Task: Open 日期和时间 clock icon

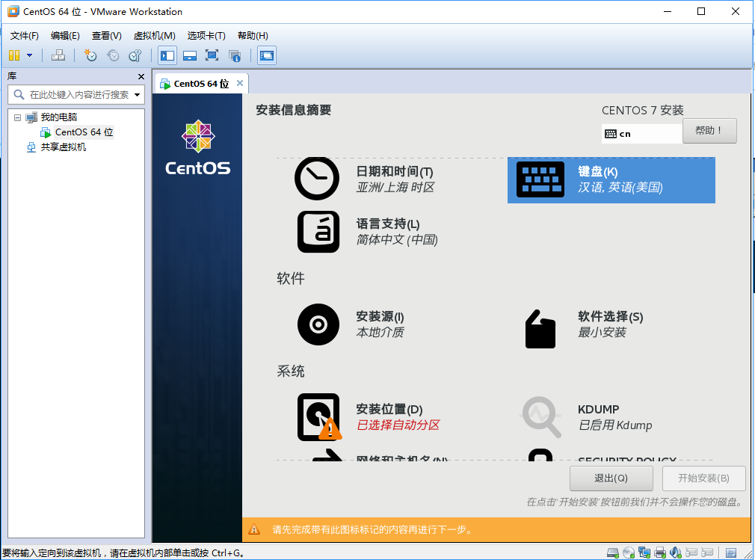Action: point(317,178)
